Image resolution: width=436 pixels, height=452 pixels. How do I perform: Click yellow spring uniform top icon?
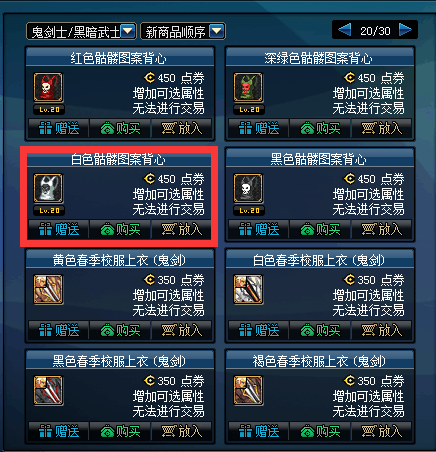[48, 289]
